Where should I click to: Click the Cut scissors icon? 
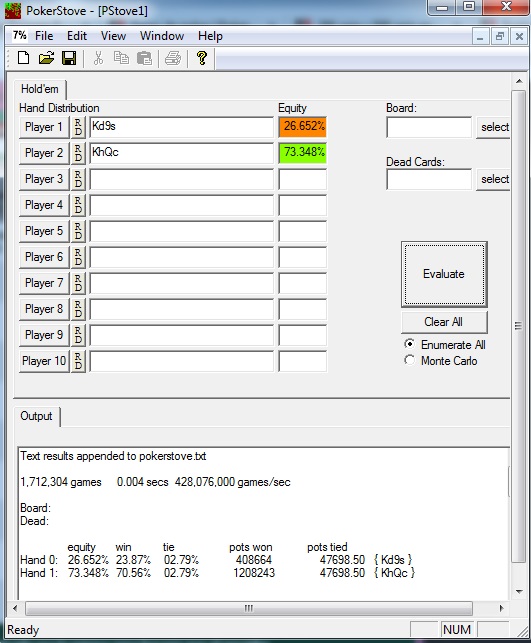click(98, 58)
